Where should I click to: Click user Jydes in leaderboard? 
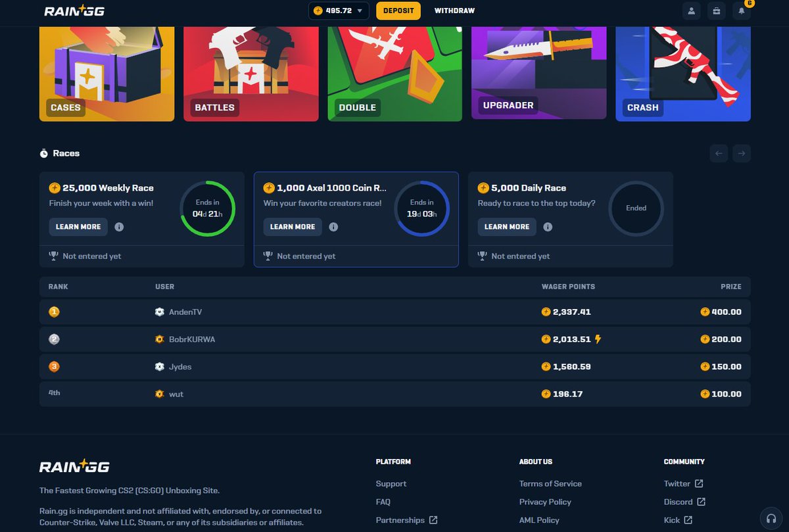tap(179, 367)
